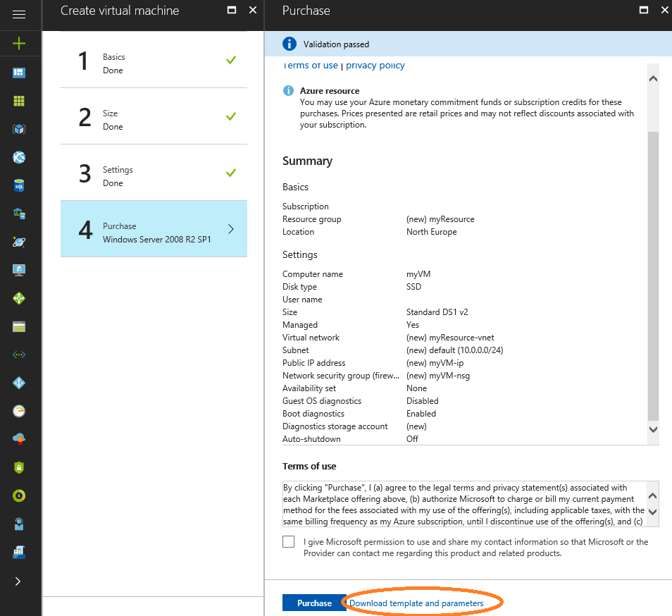
Task: Open App Services globe icon
Action: [19, 157]
